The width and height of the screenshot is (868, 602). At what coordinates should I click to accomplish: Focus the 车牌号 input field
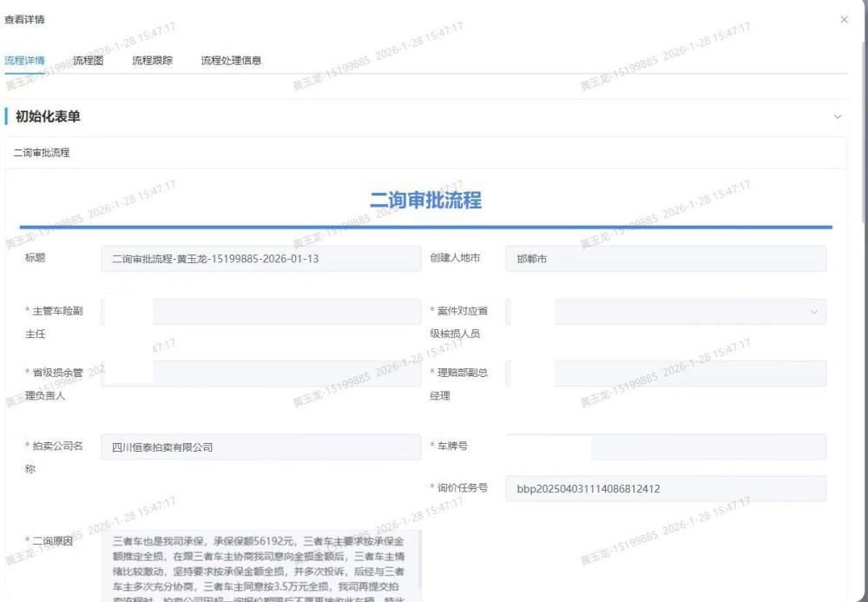pyautogui.click(x=707, y=447)
